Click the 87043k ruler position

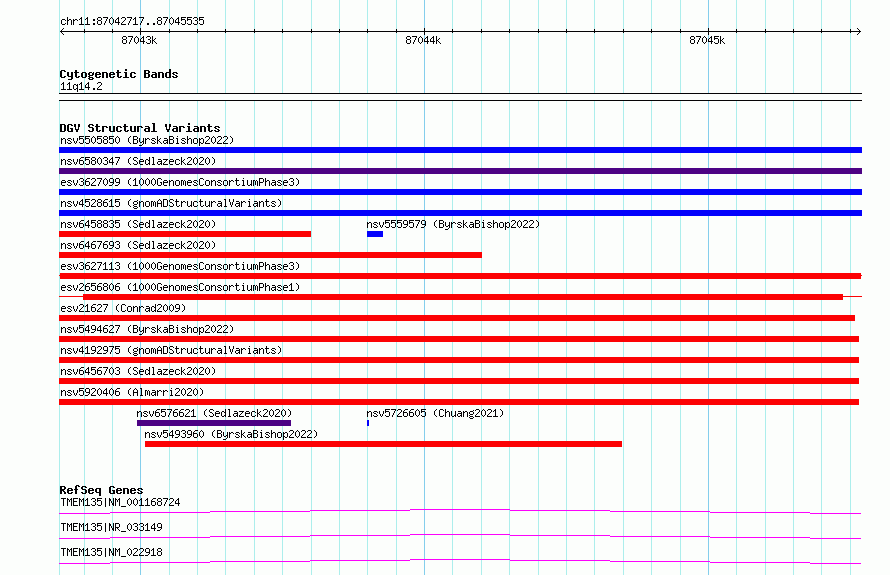[139, 40]
